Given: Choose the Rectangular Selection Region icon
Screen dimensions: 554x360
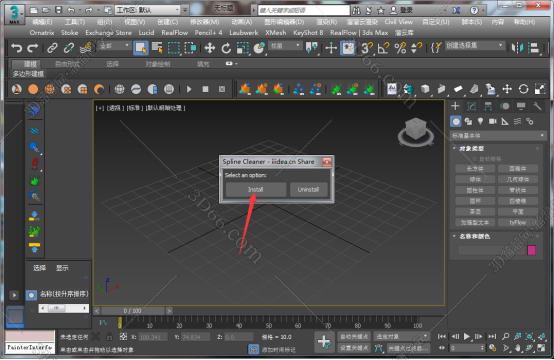Looking at the screenshot, I should [173, 48].
